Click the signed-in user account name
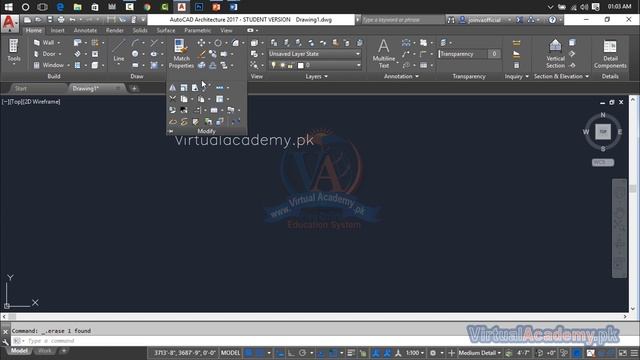 click(484, 20)
